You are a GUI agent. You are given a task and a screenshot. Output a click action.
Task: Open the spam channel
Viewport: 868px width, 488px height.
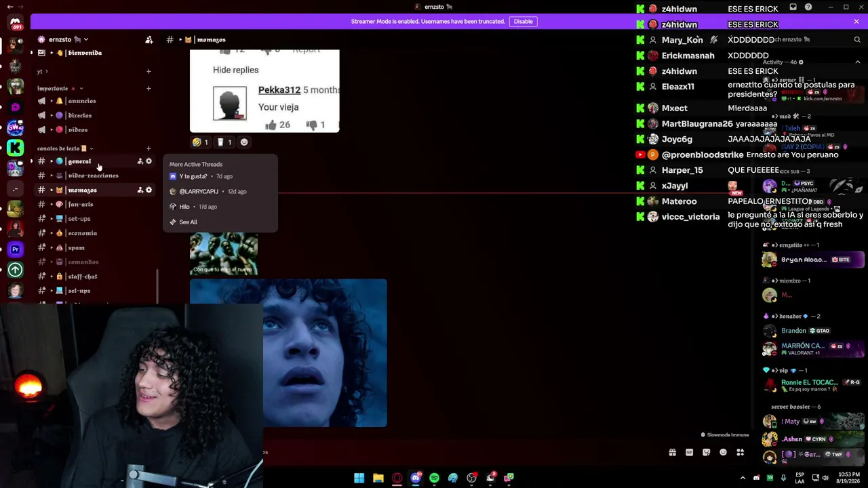94,248
